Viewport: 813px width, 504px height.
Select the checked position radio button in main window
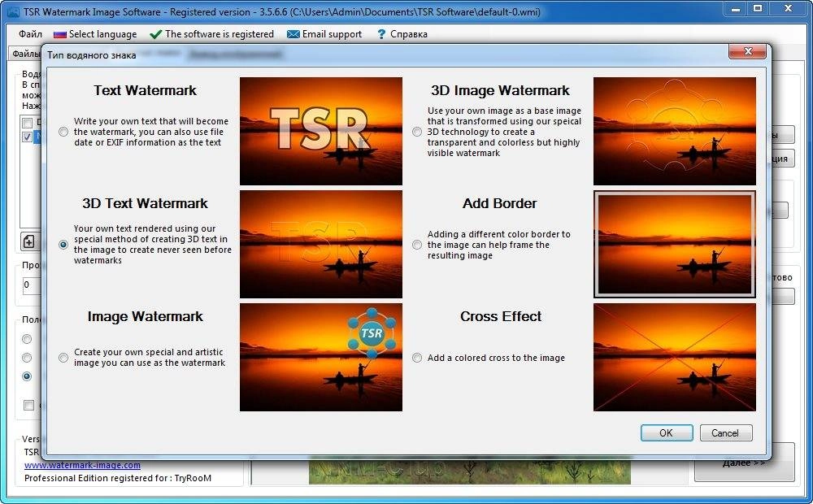click(x=27, y=376)
